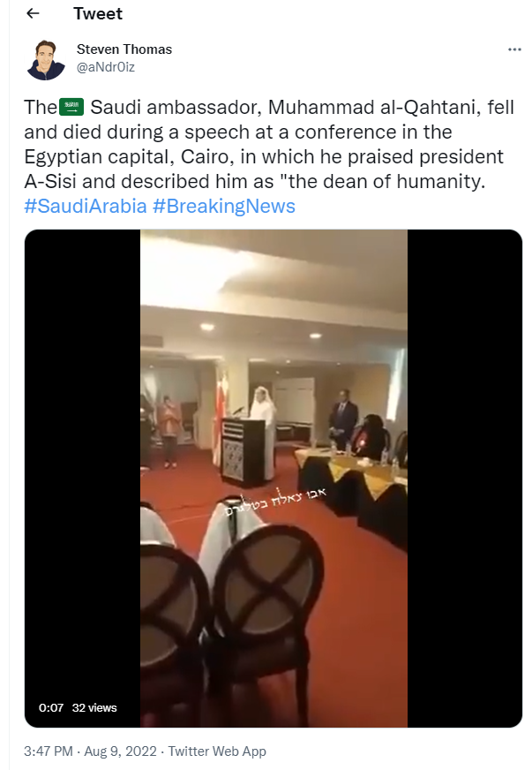Screen dimensions: 532x770
Task: Open the #BreakingNews hashtag
Action: pos(224,207)
